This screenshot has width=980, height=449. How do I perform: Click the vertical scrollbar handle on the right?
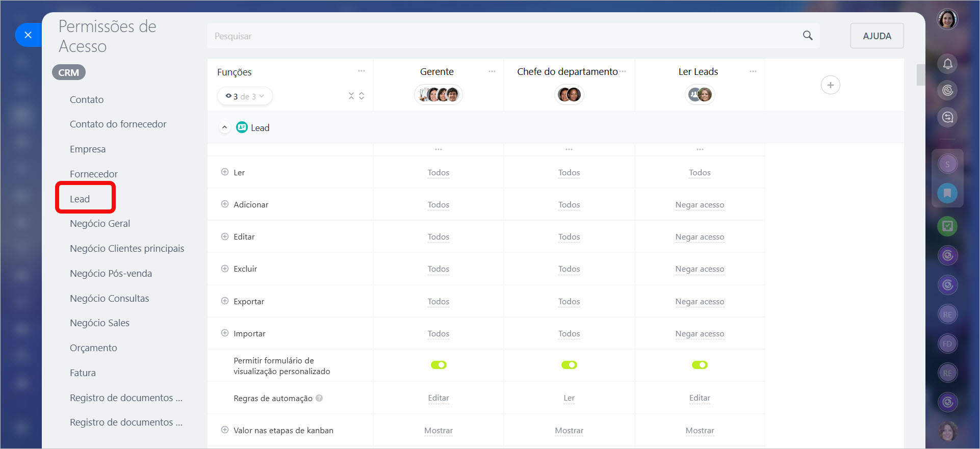[920, 74]
